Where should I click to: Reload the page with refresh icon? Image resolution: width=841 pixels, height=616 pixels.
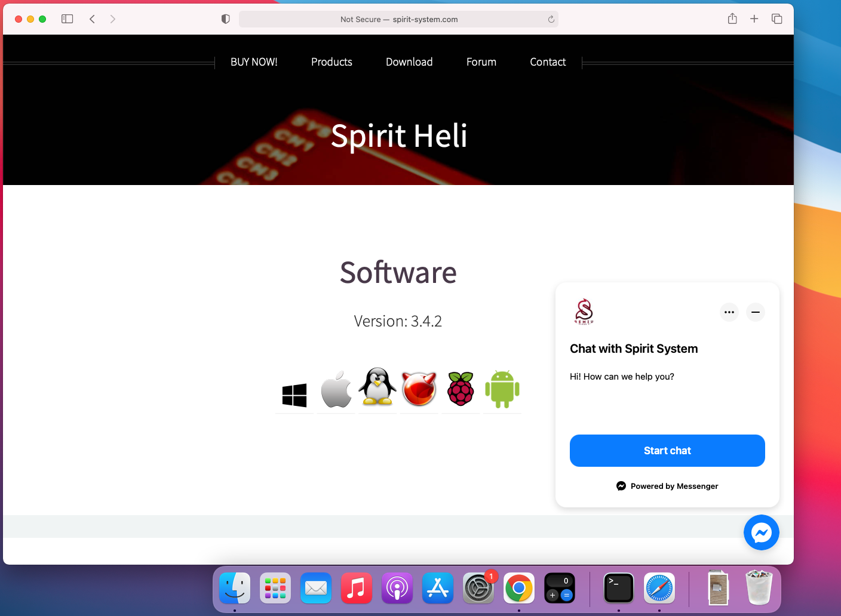pyautogui.click(x=551, y=19)
